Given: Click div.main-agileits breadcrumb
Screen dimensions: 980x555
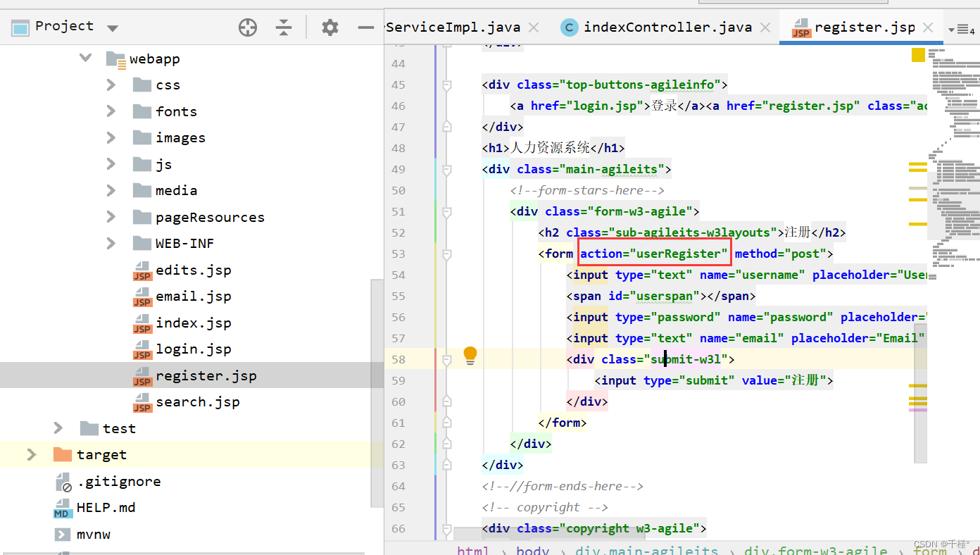Looking at the screenshot, I should 647,550.
